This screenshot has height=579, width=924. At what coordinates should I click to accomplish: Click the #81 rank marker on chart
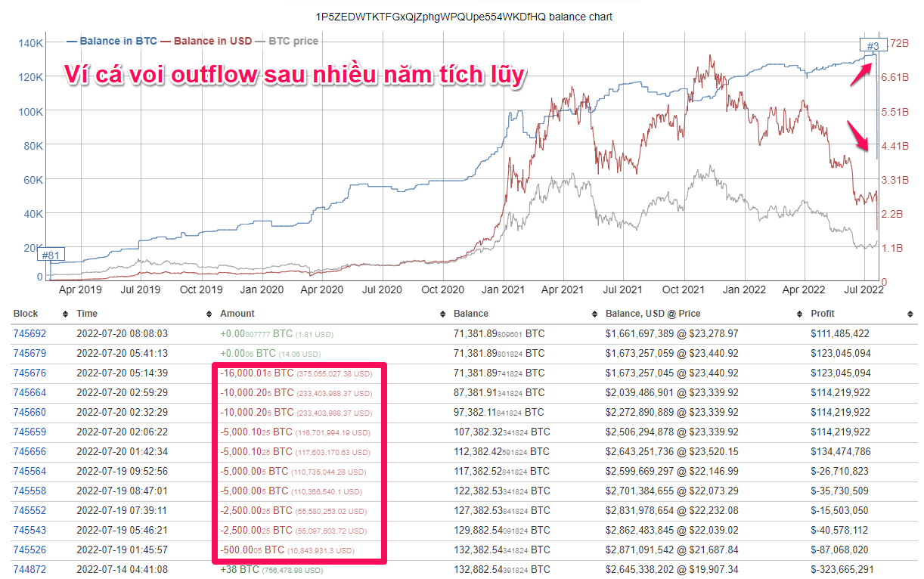click(x=50, y=255)
